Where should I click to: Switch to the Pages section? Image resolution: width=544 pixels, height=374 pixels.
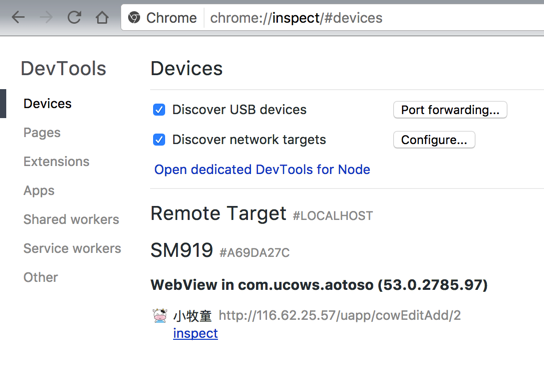[42, 133]
